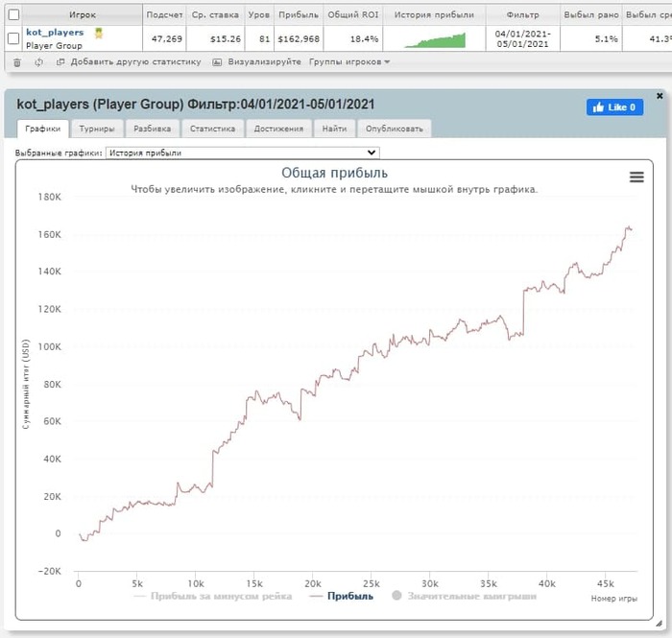Click Добавить другую статистику link

[136, 62]
